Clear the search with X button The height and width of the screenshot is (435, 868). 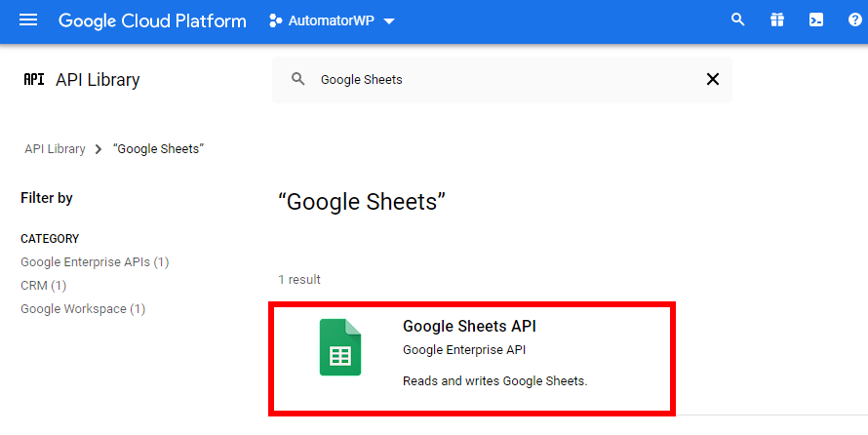click(712, 80)
